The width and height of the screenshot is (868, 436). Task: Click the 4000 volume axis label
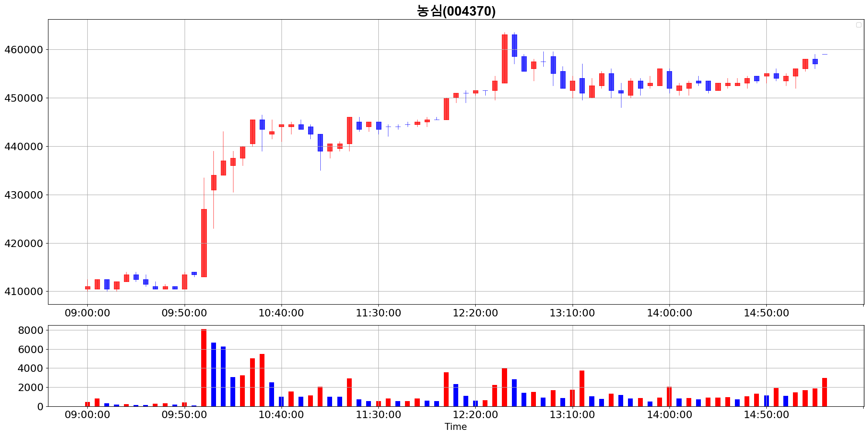tap(31, 368)
